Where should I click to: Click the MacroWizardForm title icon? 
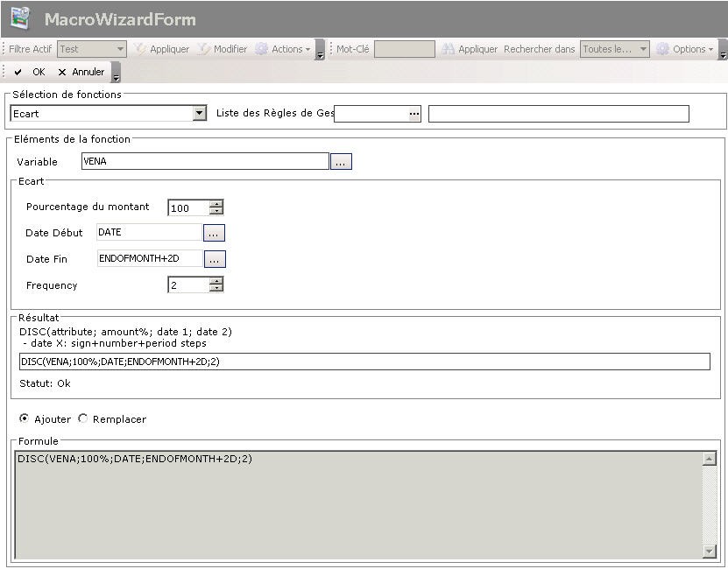click(x=20, y=18)
